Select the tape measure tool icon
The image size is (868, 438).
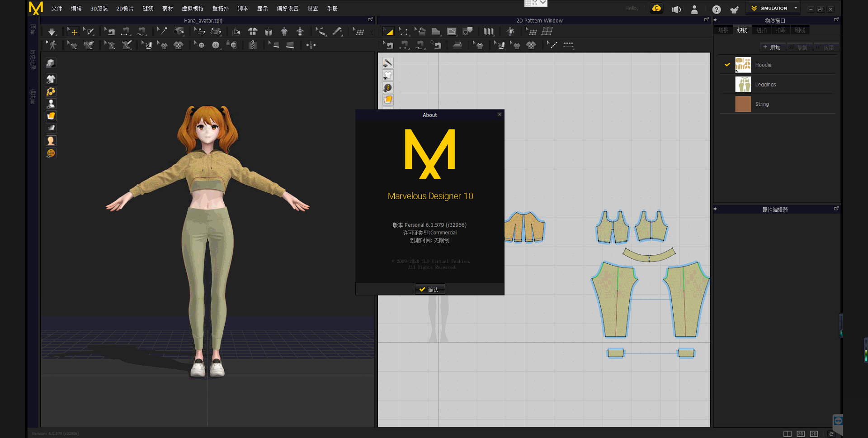(337, 31)
